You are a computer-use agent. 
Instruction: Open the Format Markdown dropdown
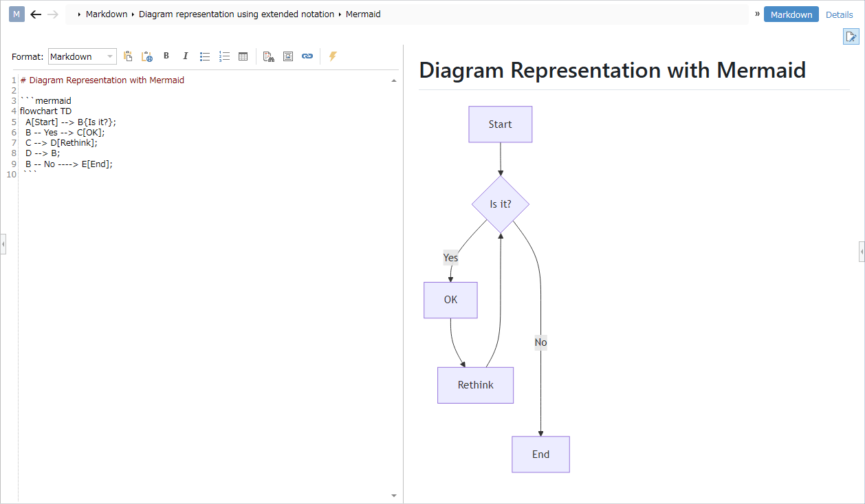[83, 56]
